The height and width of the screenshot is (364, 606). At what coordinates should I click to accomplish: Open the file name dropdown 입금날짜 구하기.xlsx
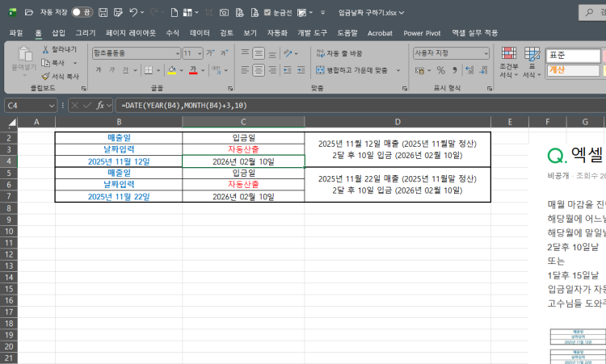click(371, 13)
